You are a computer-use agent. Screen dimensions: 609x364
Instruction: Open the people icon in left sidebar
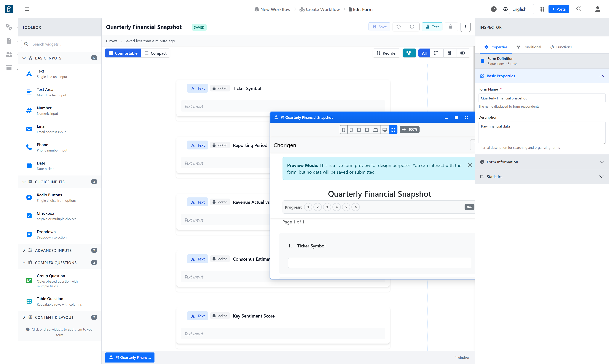click(9, 54)
